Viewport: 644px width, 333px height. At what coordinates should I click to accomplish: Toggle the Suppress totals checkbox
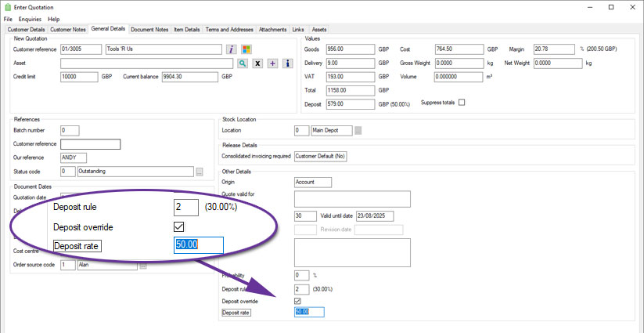point(462,103)
